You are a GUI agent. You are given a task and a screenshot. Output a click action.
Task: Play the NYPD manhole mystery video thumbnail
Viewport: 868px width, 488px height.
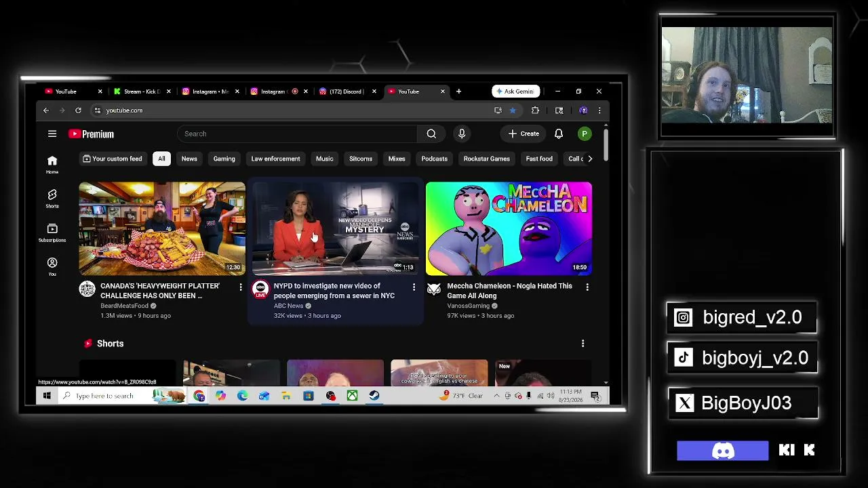click(x=335, y=228)
